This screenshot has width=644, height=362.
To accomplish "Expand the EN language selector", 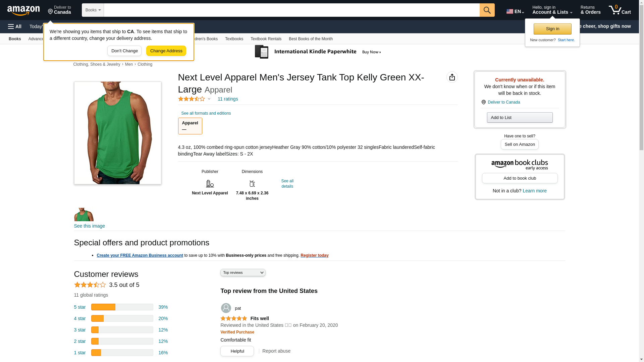I will 515,11.
